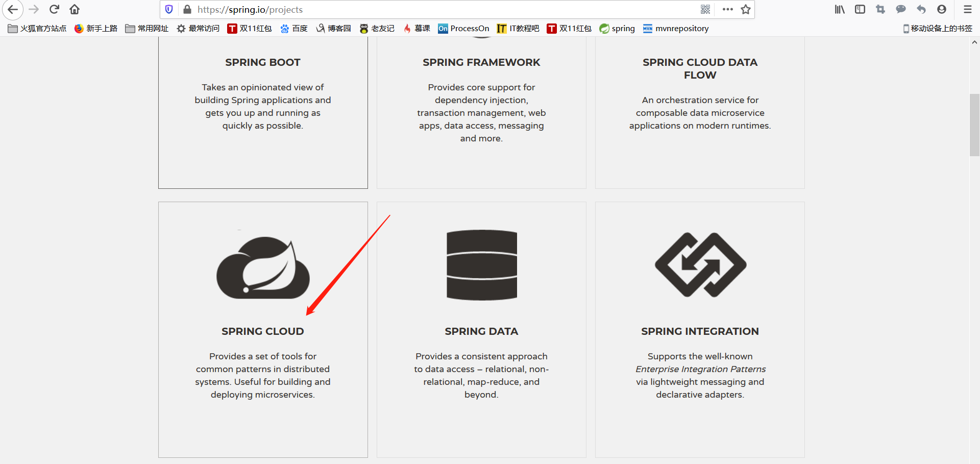This screenshot has width=980, height=464.
Task: Click the Spring Data description paragraph
Action: coord(481,375)
